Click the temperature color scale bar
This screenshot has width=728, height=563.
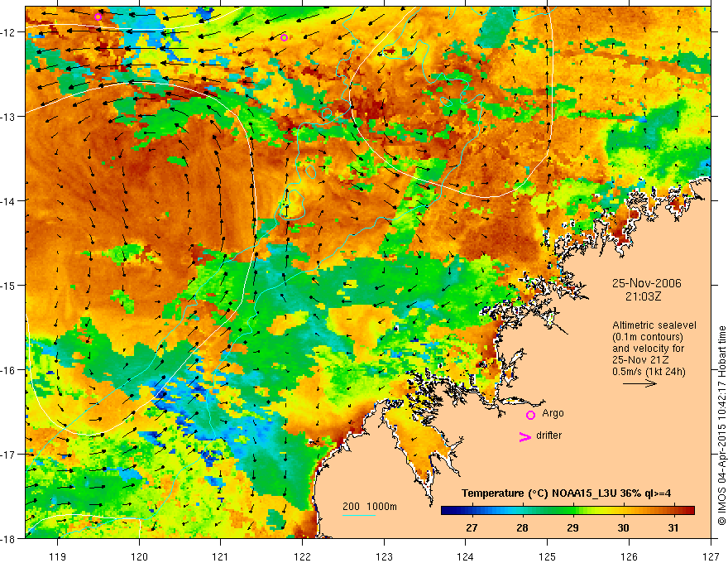coord(568,511)
